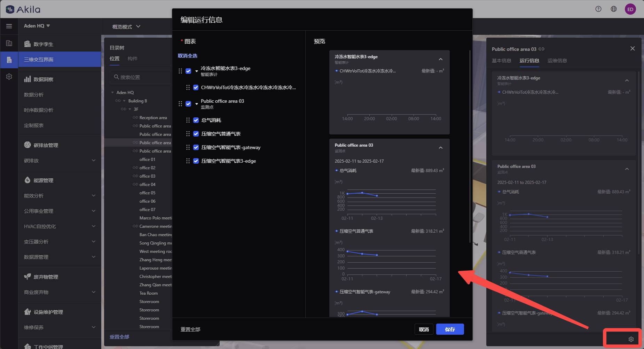Switch to the 运维信息 tab
Image resolution: width=644 pixels, height=349 pixels.
click(557, 61)
